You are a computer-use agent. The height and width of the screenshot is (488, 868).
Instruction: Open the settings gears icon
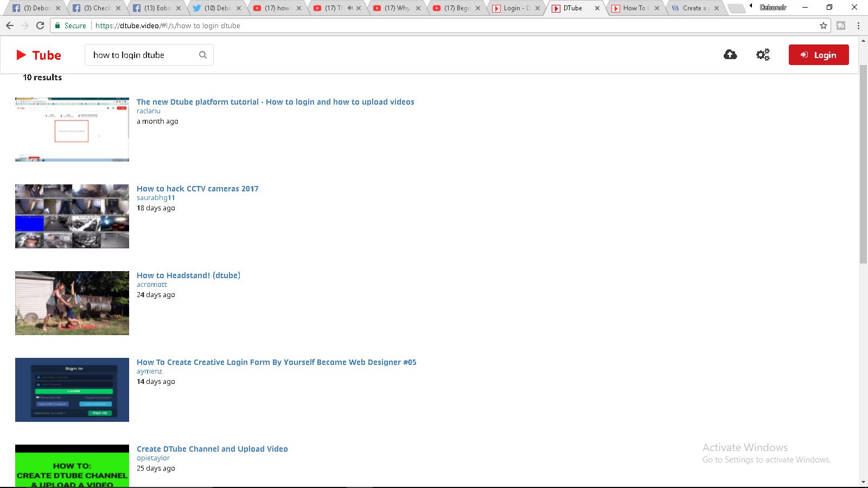763,55
